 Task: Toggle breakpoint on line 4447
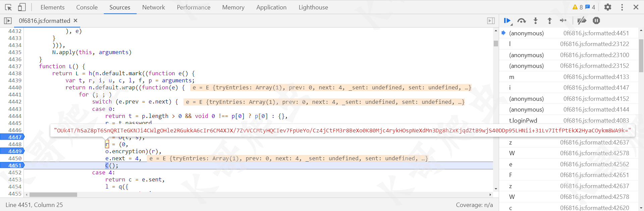13,137
